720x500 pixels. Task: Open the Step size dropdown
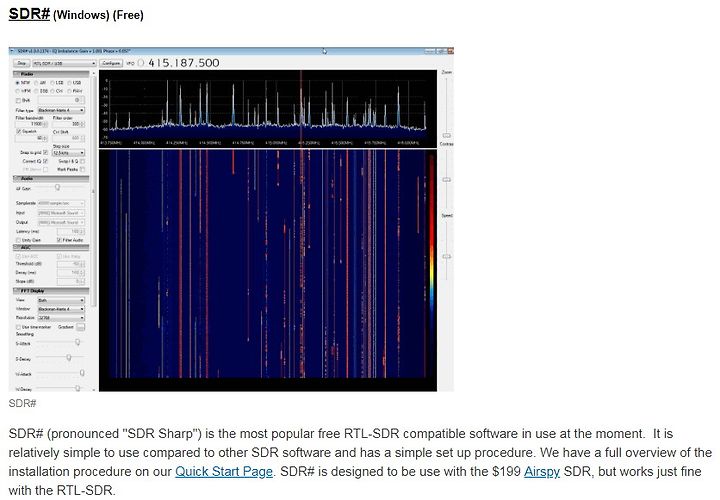[x=68, y=152]
